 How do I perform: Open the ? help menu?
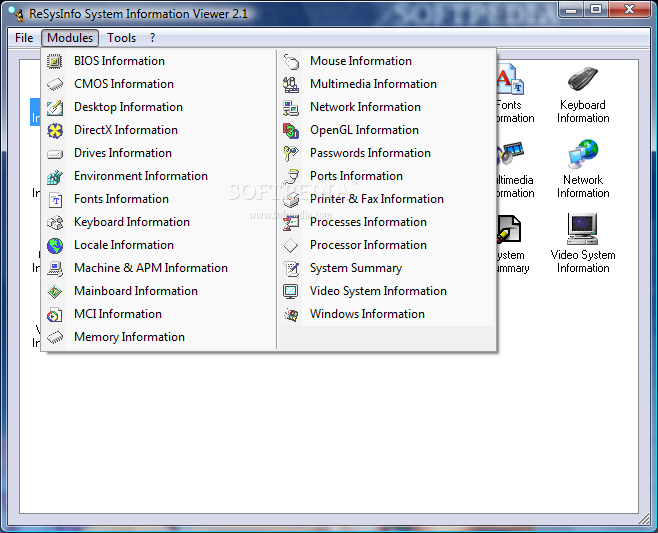(x=152, y=38)
